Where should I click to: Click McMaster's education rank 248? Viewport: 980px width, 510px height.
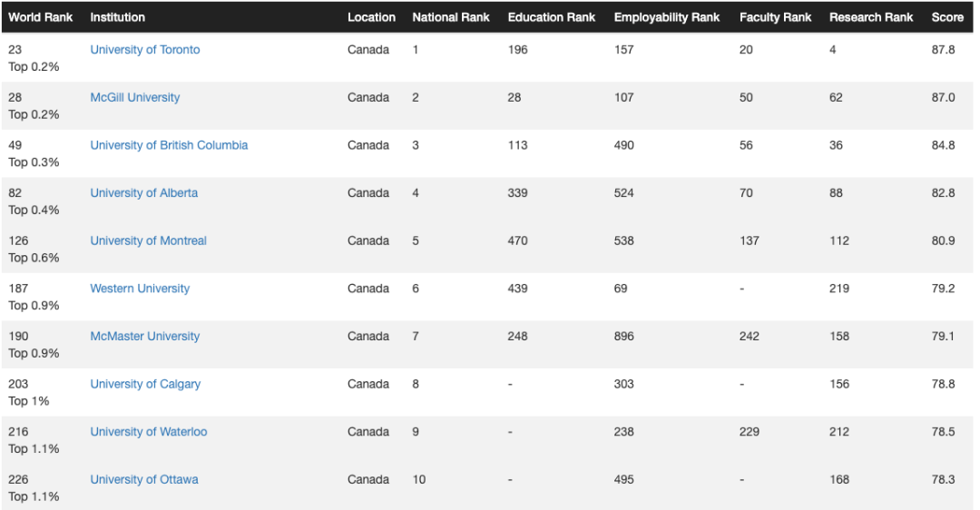click(517, 337)
